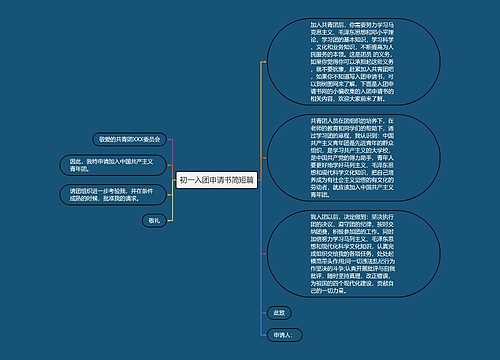
Task: Click the small 敬礼 node
Action: [x=154, y=220]
